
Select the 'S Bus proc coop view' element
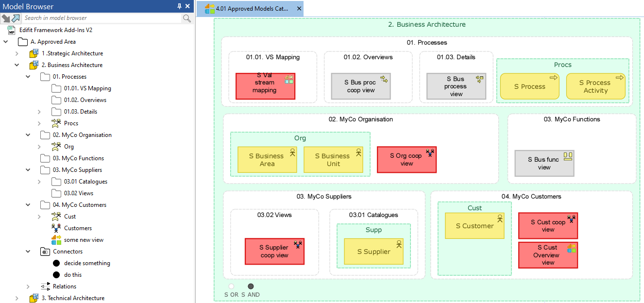click(361, 86)
